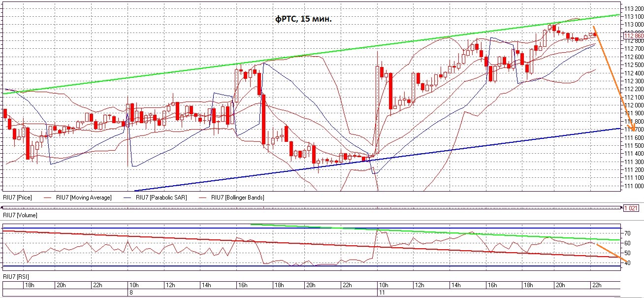Click the blue Parabolic SAR legend line sample
The image size is (644, 298).
[x=140, y=198]
